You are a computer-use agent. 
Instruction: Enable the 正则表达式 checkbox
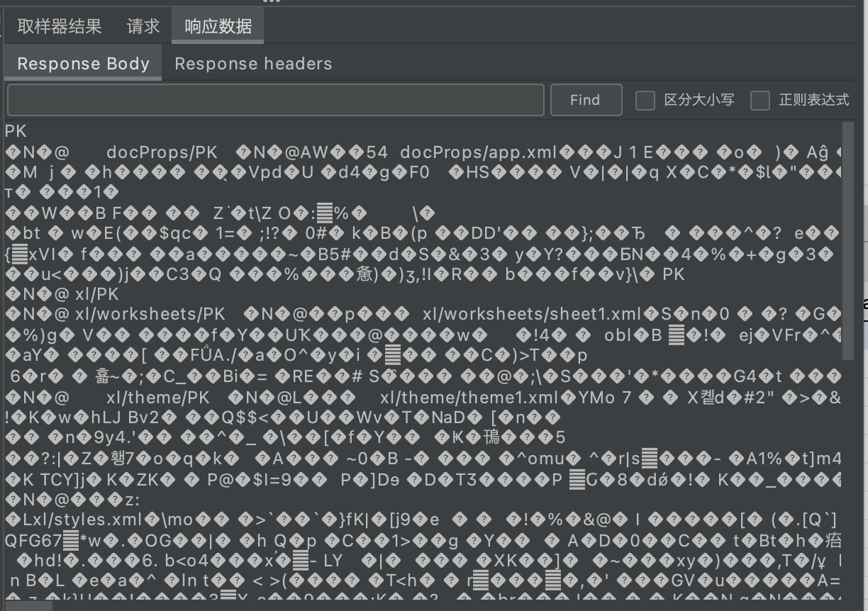(x=759, y=101)
